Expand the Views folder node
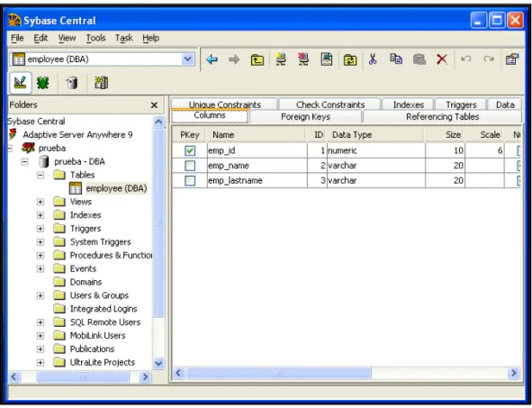The image size is (532, 408). point(41,202)
